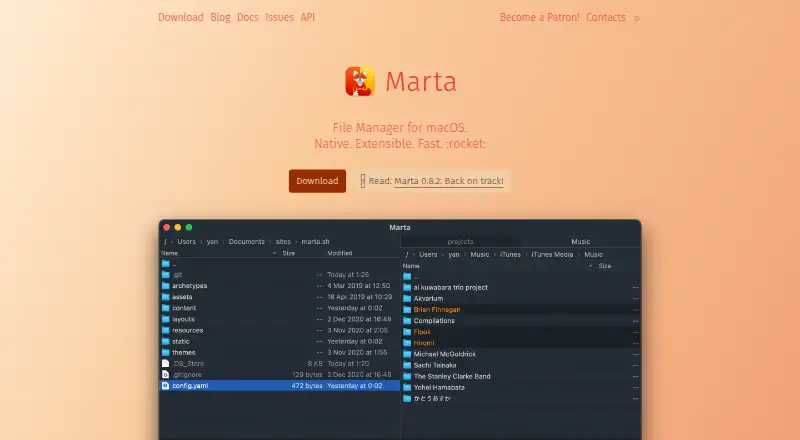Viewport: 800px width, 440px height.
Task: Click the ai kuwabara trio project folder icon
Action: (407, 287)
